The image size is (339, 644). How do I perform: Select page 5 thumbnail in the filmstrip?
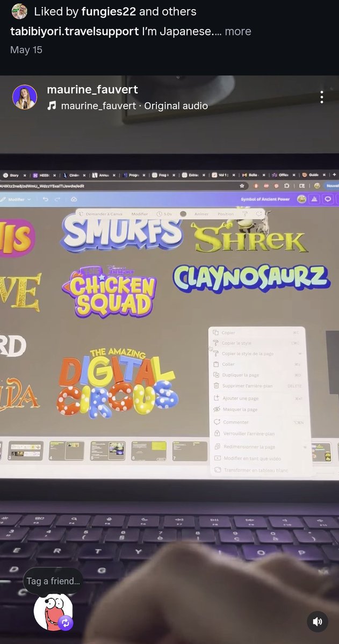click(107, 451)
